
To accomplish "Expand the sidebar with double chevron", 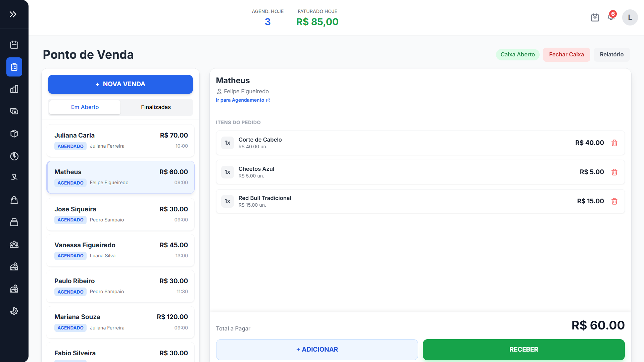I will pyautogui.click(x=13, y=14).
